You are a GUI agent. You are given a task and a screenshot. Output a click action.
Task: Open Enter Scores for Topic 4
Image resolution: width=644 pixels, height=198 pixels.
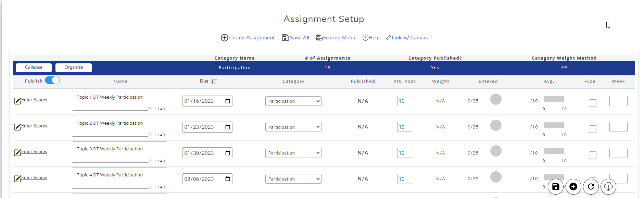34,178
